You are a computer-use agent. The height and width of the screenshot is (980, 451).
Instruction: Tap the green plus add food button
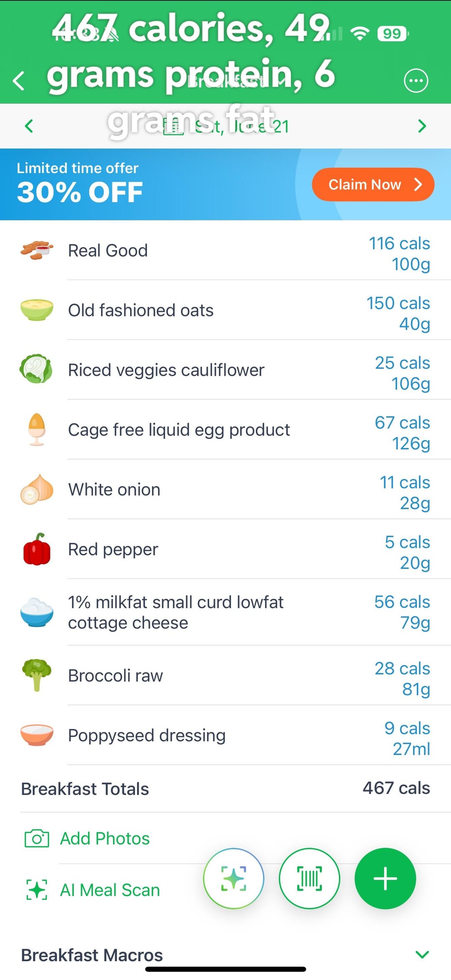click(385, 879)
